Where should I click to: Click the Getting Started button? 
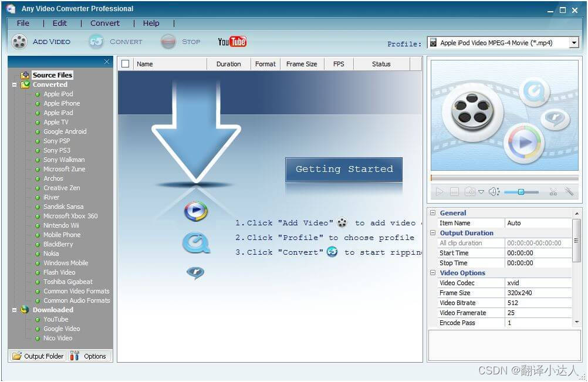coord(344,170)
